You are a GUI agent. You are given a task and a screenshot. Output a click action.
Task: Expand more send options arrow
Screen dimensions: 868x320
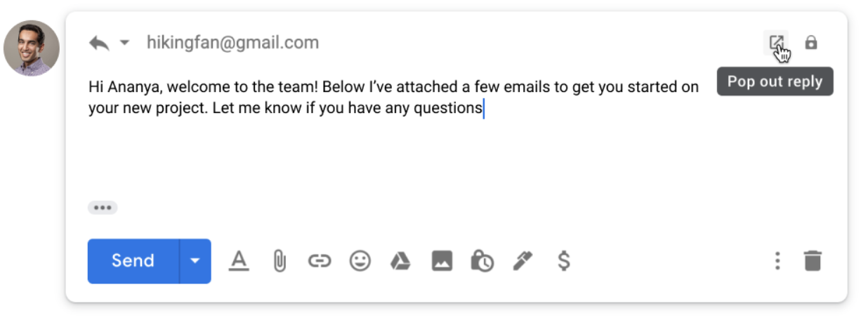coord(195,261)
